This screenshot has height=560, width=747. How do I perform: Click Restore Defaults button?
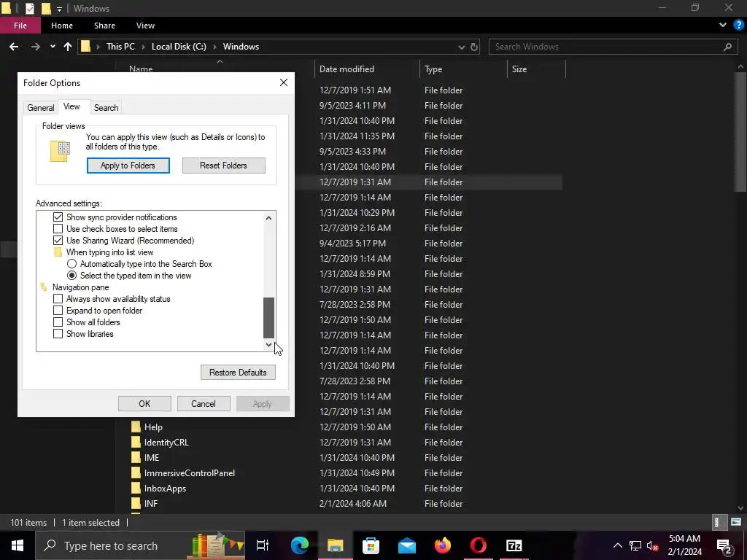pos(238,373)
